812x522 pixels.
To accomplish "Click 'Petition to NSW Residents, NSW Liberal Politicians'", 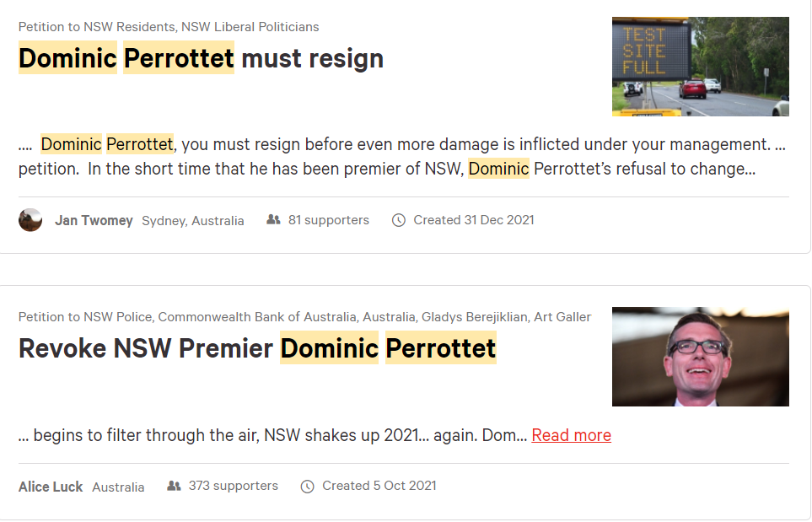I will coord(169,27).
